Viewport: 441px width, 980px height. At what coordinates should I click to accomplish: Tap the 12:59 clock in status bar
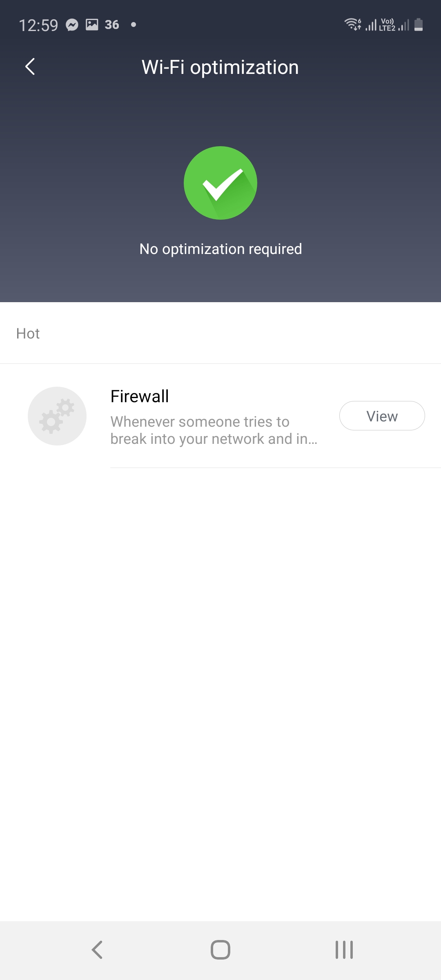pos(38,25)
